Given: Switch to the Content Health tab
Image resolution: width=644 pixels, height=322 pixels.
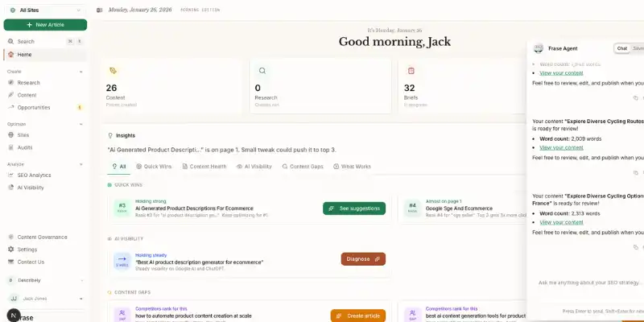Looking at the screenshot, I should [x=204, y=167].
